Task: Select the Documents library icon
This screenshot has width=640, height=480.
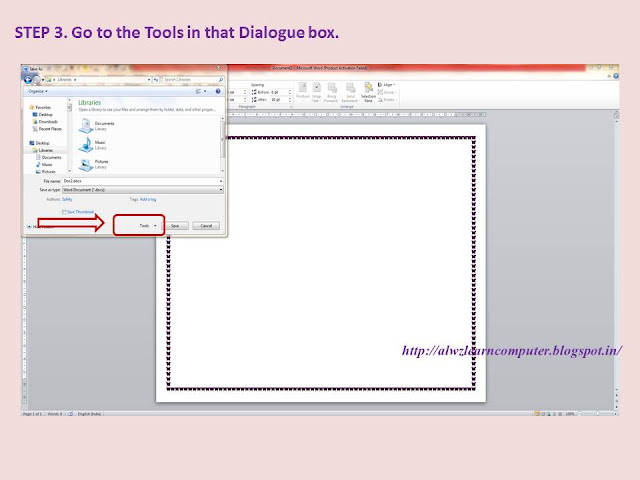Action: (86, 126)
